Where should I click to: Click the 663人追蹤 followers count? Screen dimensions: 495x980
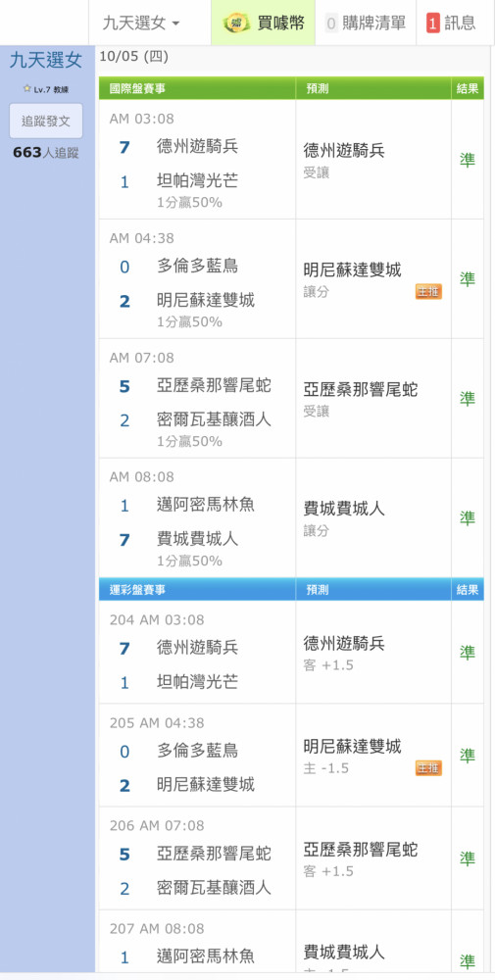(46, 153)
